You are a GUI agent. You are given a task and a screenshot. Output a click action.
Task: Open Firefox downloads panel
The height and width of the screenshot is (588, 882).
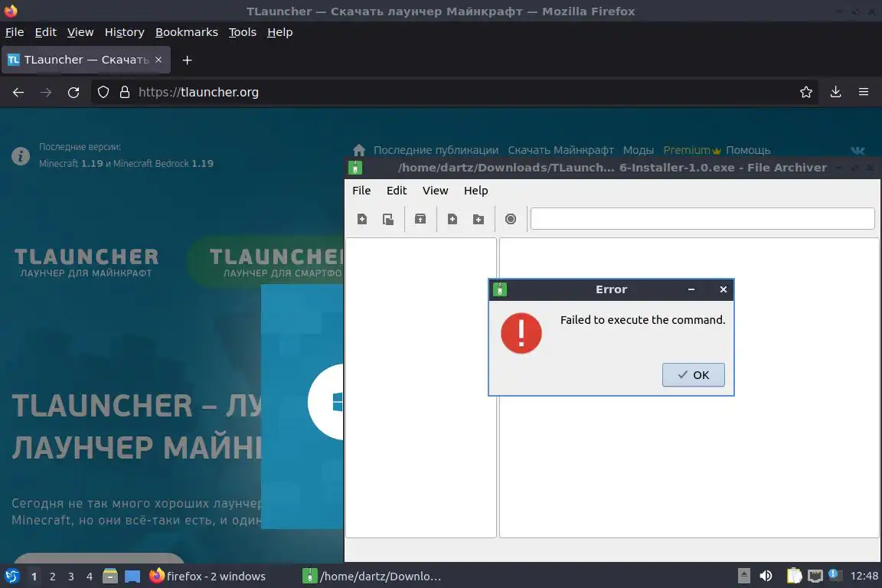point(836,93)
